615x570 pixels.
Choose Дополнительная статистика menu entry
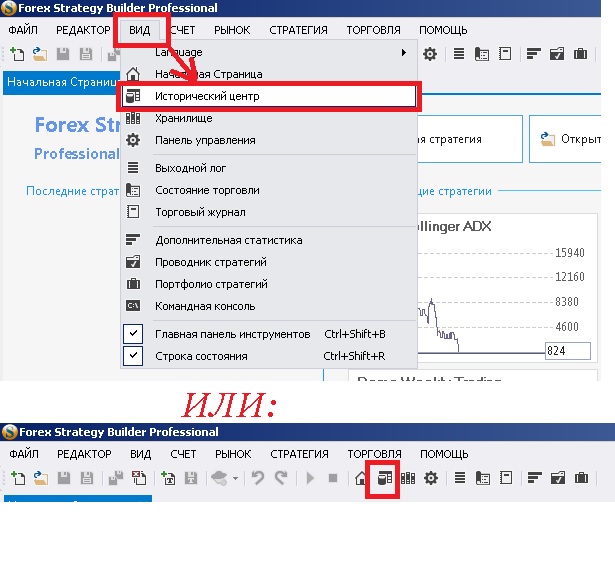tap(269, 240)
